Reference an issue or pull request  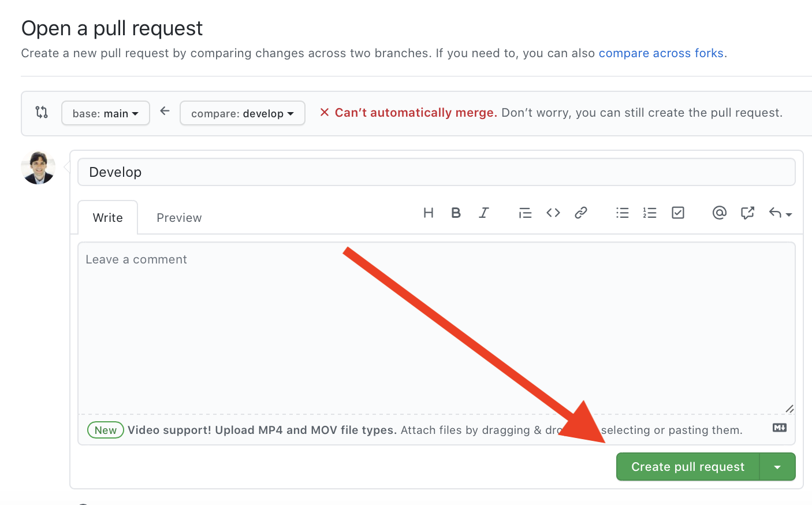coord(747,213)
